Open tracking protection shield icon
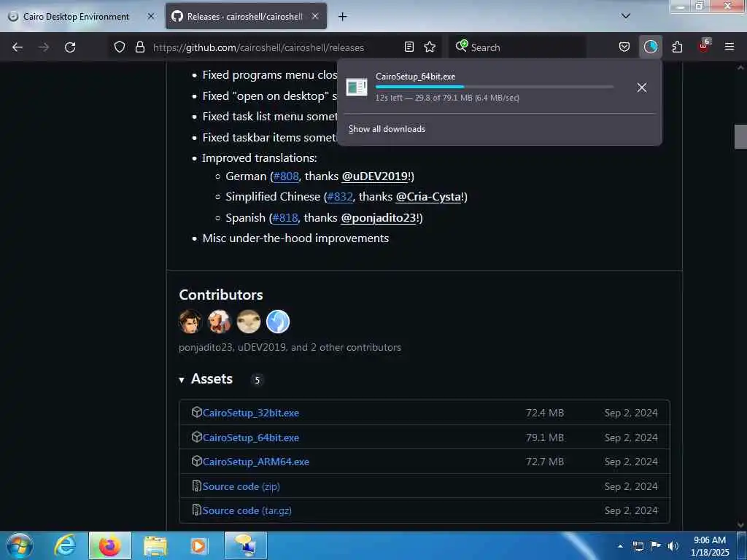The image size is (747, 560). coord(120,47)
